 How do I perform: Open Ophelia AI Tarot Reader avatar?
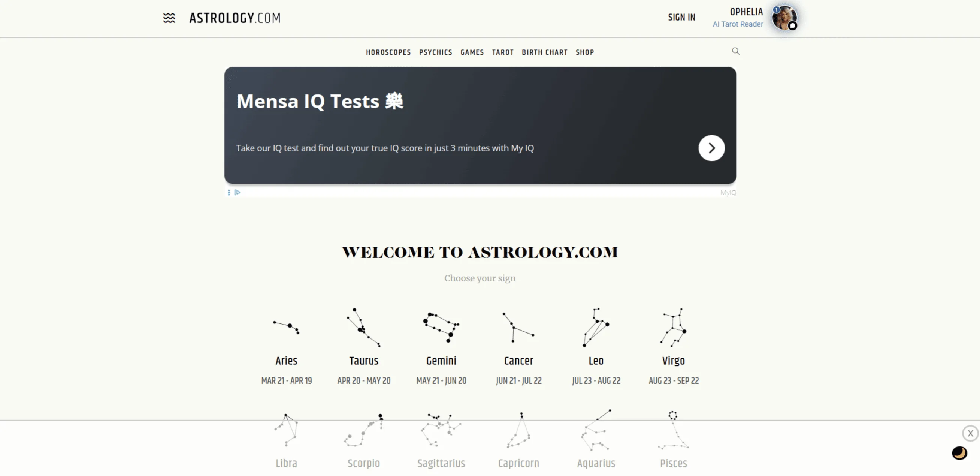click(x=784, y=18)
